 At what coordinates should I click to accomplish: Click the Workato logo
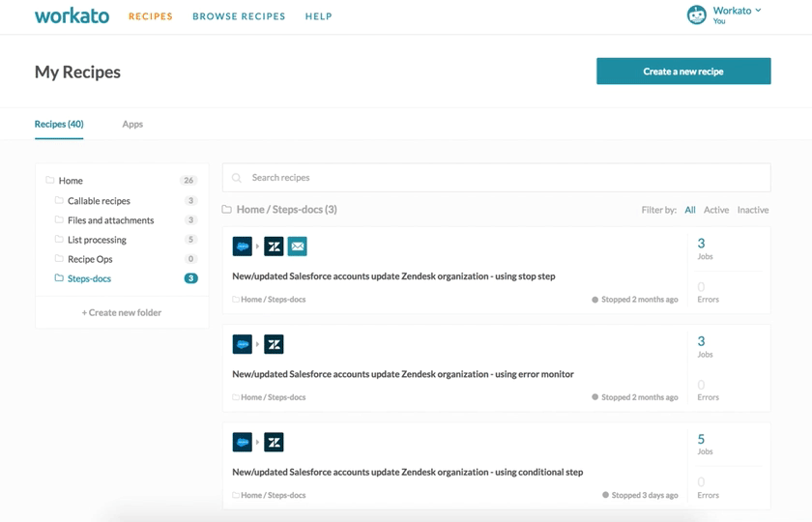[x=72, y=15]
